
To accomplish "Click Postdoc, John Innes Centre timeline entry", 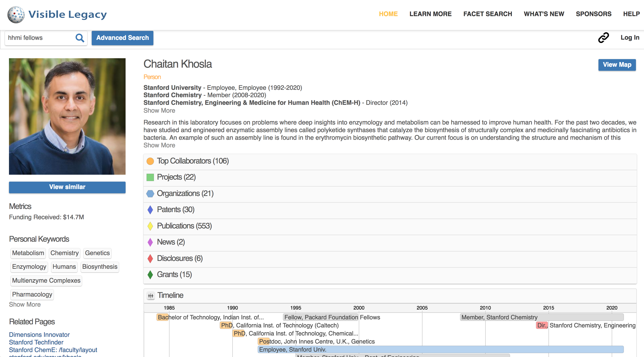I will 316,342.
